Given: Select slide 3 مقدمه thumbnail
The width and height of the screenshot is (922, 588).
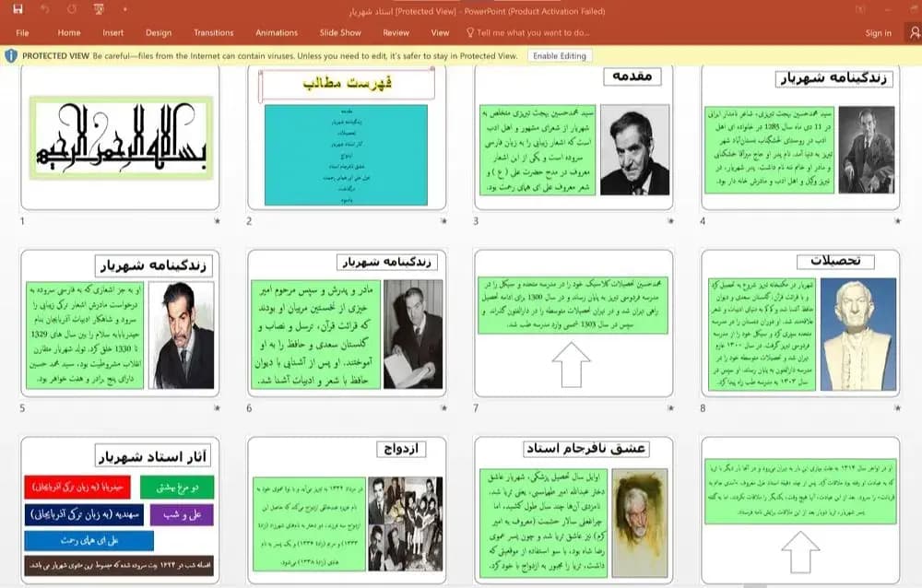Looking at the screenshot, I should [x=573, y=137].
